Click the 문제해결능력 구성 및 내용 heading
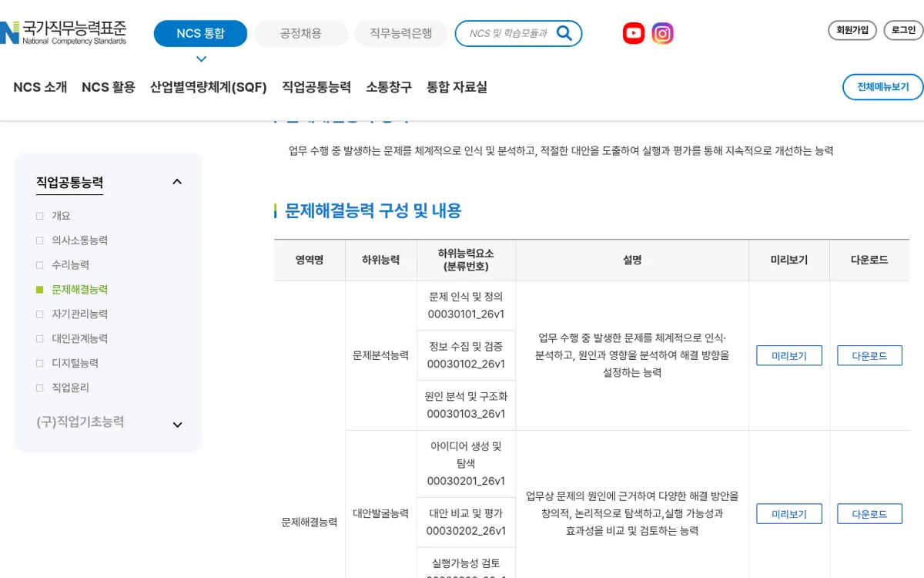Viewport: 924px width, 578px height. 373,211
